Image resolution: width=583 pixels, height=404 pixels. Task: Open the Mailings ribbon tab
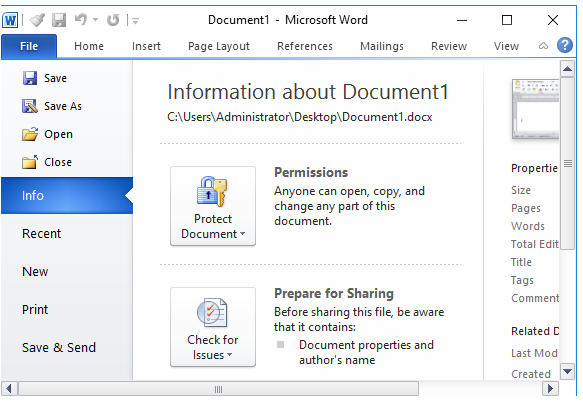click(382, 46)
